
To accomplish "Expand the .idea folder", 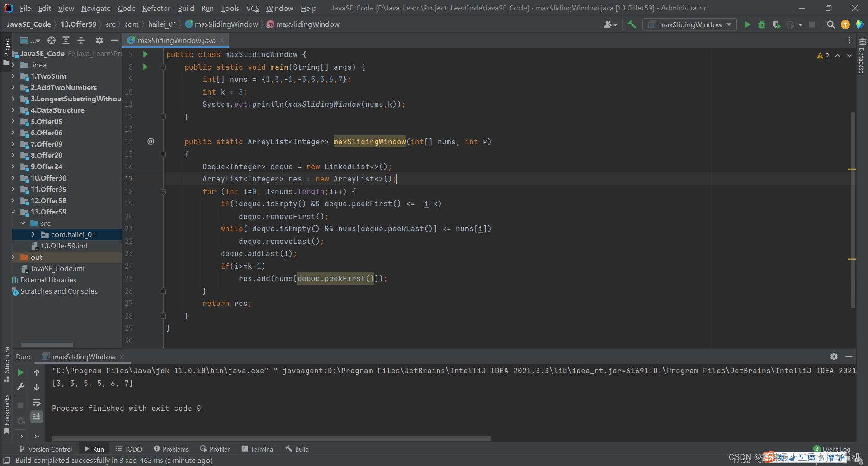I will click(14, 65).
